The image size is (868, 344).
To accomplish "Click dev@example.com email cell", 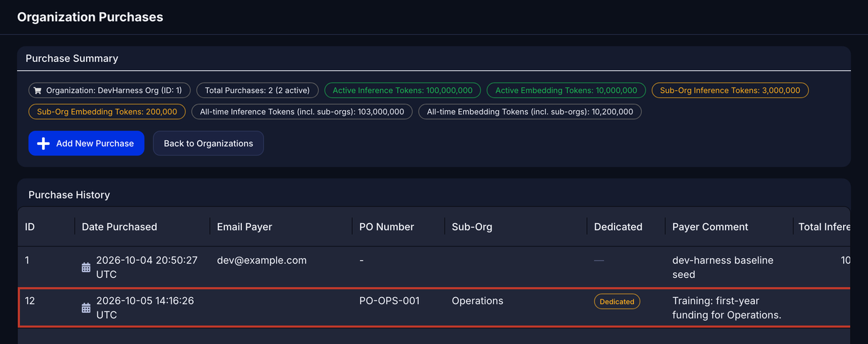I will 262,260.
